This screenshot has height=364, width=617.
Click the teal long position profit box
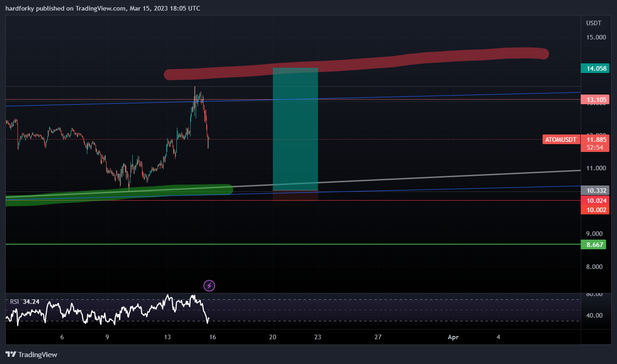pyautogui.click(x=295, y=129)
